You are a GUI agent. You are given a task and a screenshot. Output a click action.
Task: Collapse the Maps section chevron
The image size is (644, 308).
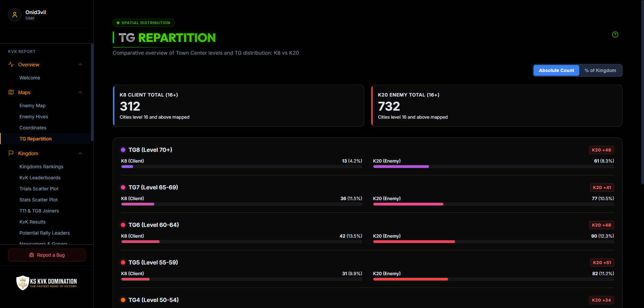point(80,92)
